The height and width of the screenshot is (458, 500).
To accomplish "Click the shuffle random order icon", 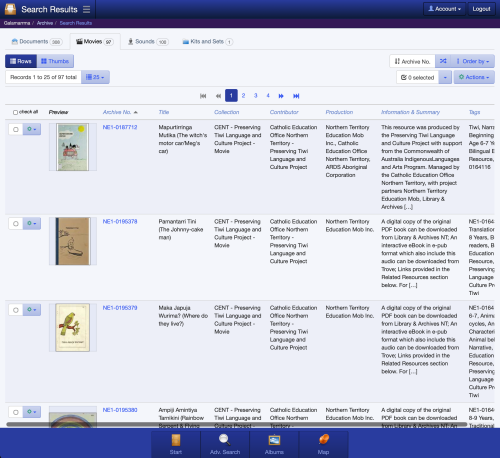I will pos(443,61).
